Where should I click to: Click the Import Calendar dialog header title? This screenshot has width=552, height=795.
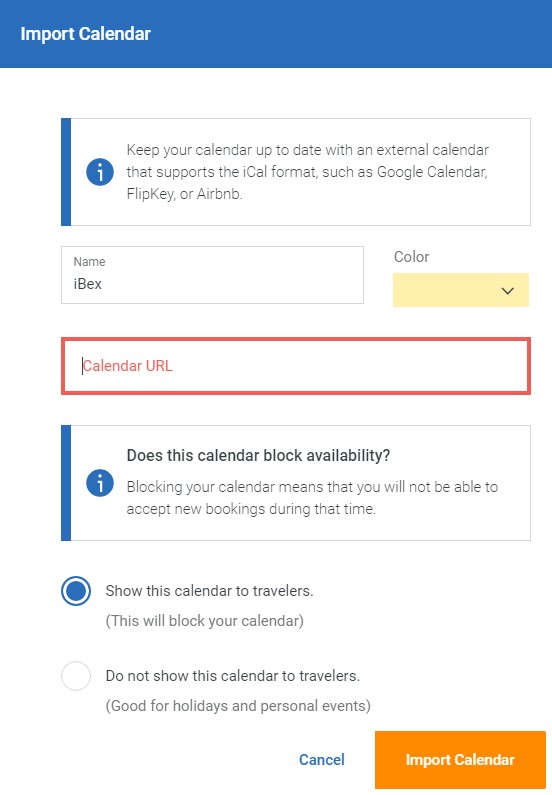coord(86,34)
